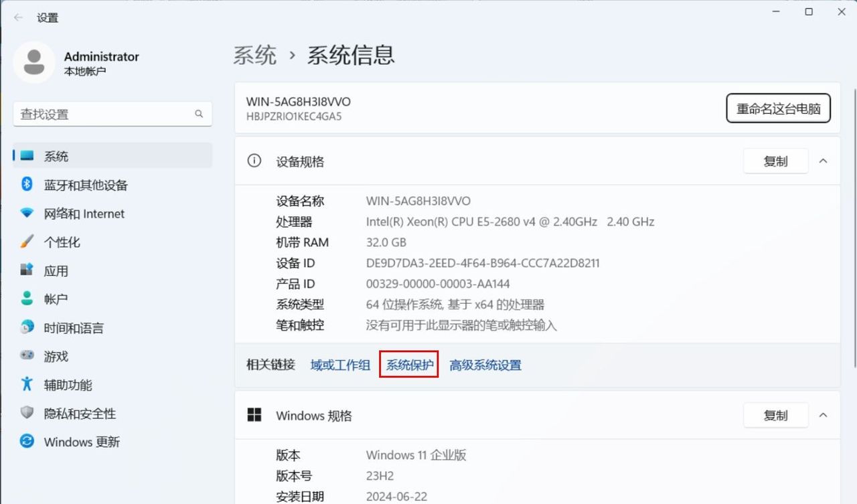Image resolution: width=857 pixels, height=504 pixels.
Task: Click the install date 2024-06-22
Action: click(x=396, y=497)
